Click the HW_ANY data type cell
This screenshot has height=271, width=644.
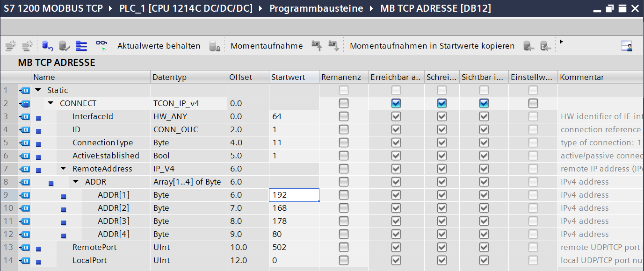(189, 116)
